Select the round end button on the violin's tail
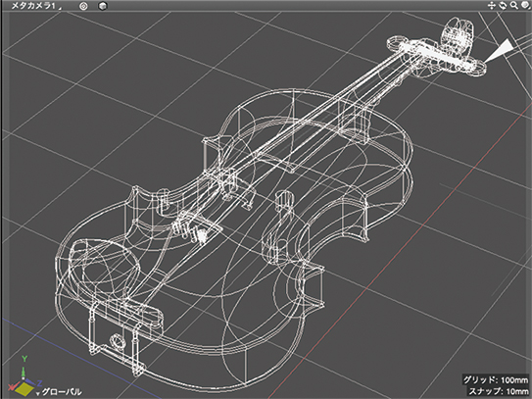The height and width of the screenshot is (399, 532). (x=117, y=340)
